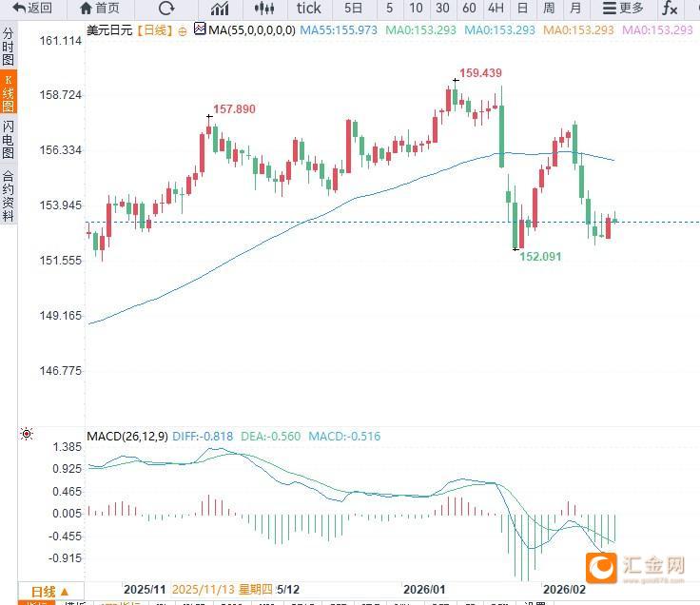Image resolution: width=700 pixels, height=605 pixels.
Task: Open the line chart type icon
Action: pyautogui.click(x=220, y=8)
